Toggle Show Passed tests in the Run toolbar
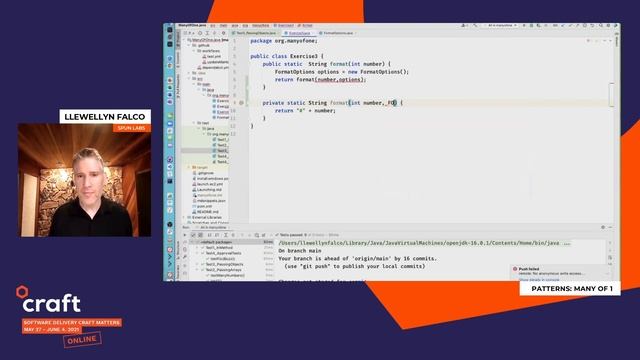This screenshot has width=640, height=360. (193, 235)
